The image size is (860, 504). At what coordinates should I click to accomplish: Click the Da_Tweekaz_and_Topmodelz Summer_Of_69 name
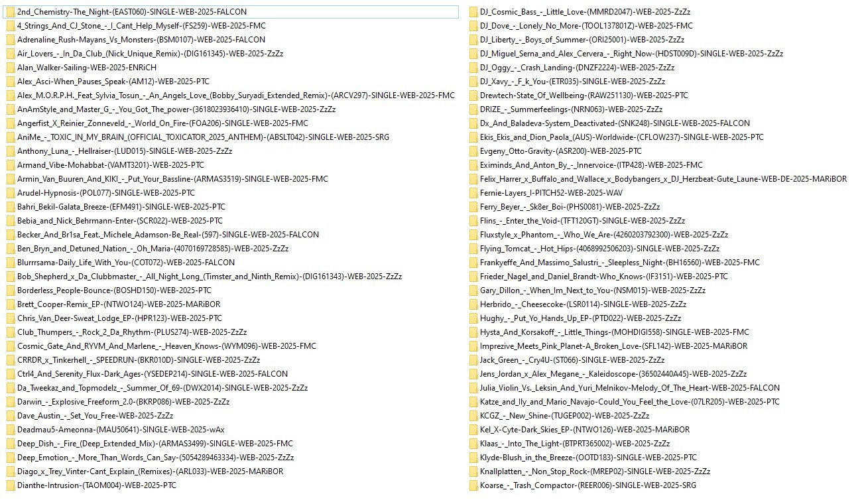(162, 388)
